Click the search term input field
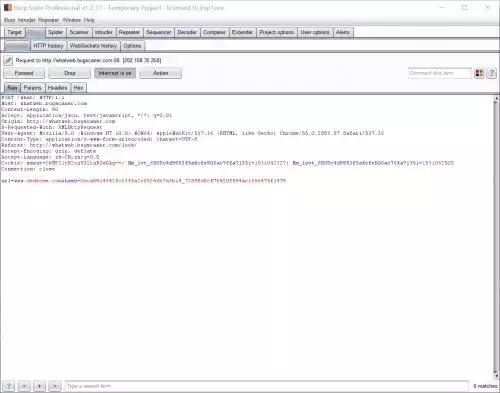 (267, 386)
